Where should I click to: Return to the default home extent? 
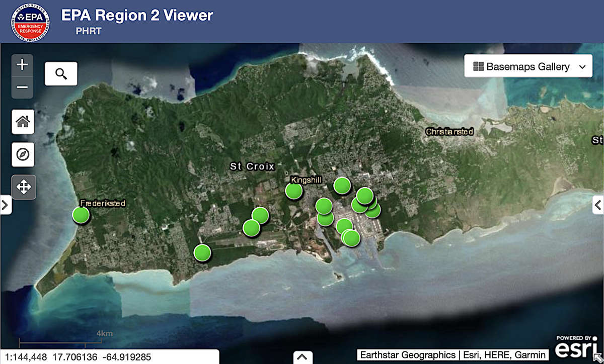23,122
